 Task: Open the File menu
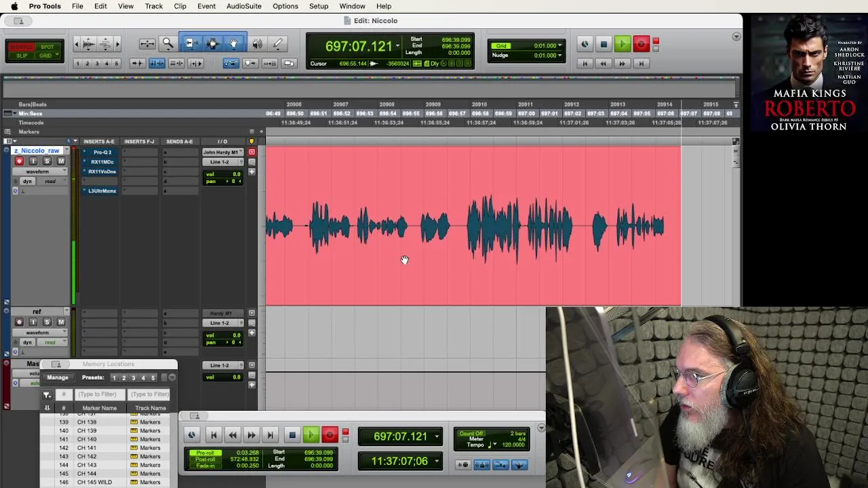coord(77,6)
